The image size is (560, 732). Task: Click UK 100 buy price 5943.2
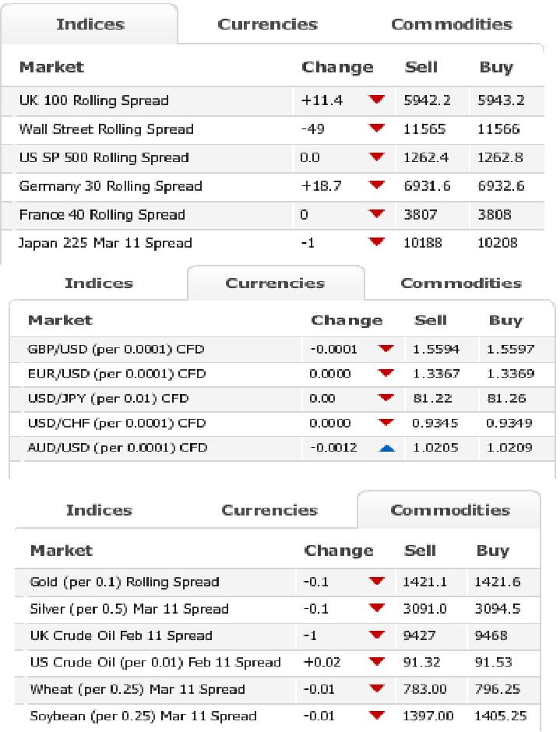[x=497, y=100]
